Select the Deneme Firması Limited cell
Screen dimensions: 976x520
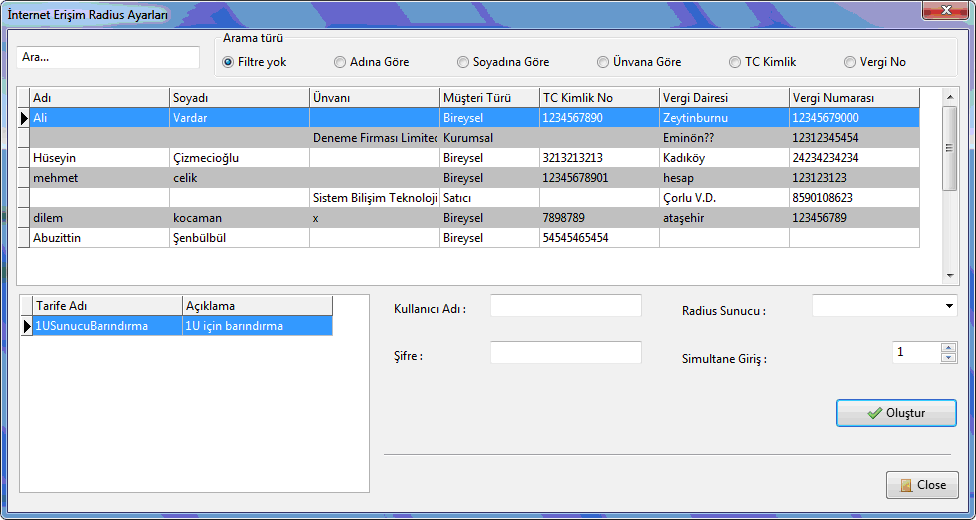374,138
